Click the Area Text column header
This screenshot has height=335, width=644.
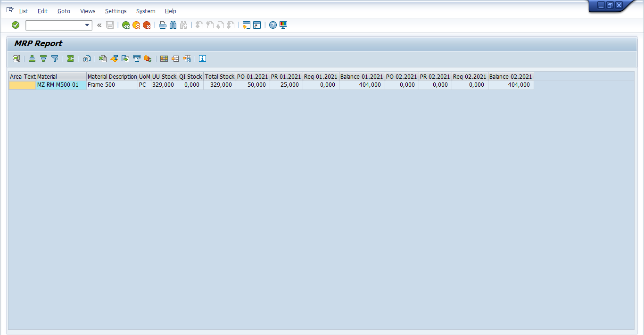tap(23, 76)
